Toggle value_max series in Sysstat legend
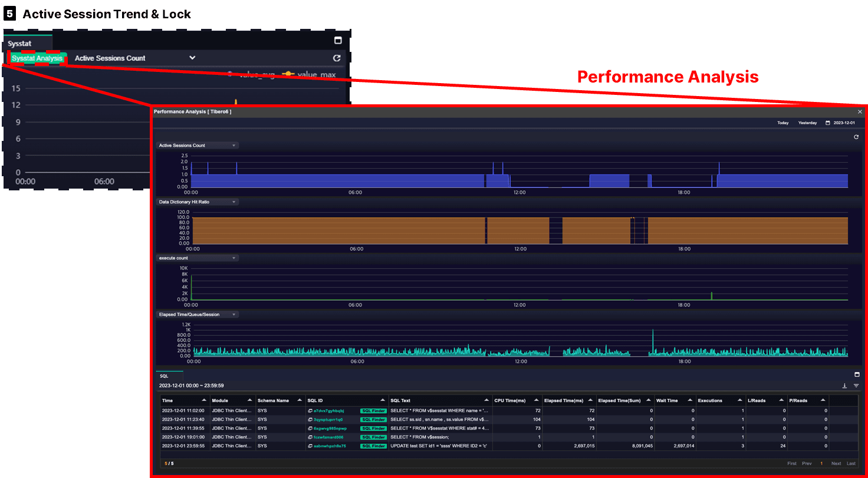This screenshot has width=868, height=478. [309, 75]
